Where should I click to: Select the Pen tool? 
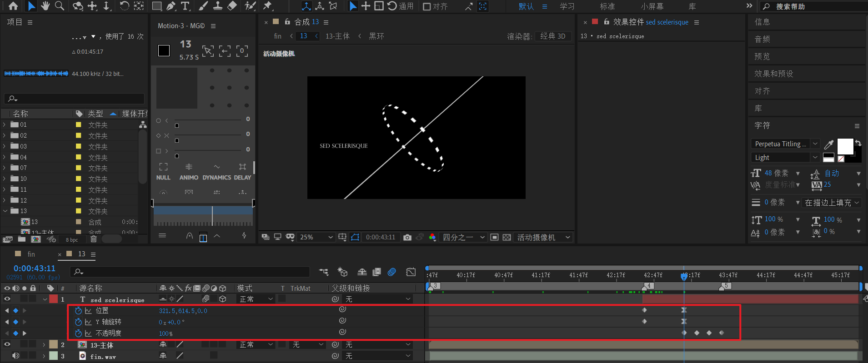click(x=171, y=6)
